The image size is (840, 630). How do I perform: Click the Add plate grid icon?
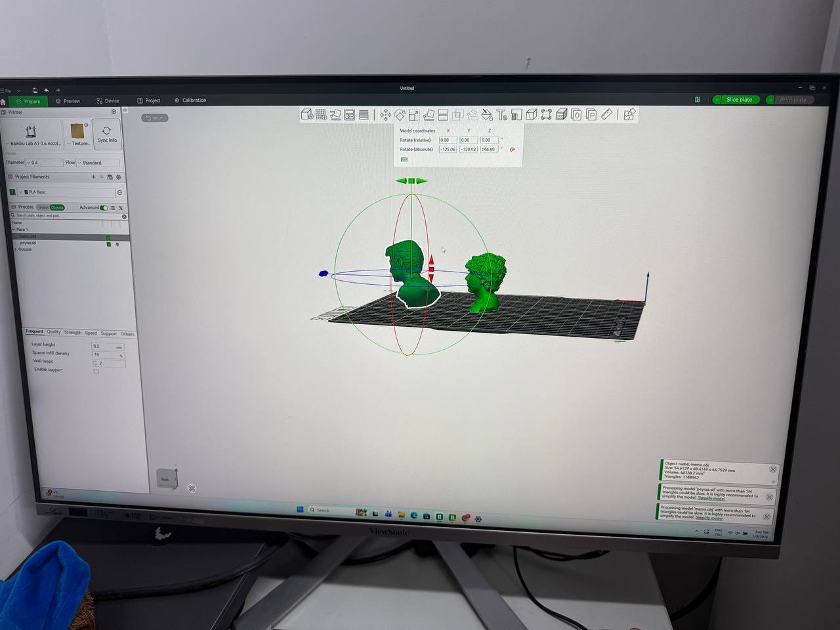321,114
